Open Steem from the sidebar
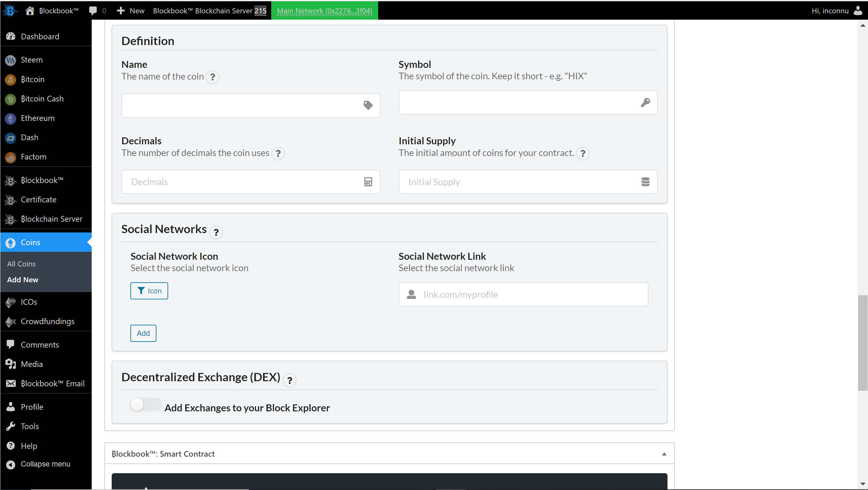This screenshot has width=868, height=490. click(x=46, y=60)
